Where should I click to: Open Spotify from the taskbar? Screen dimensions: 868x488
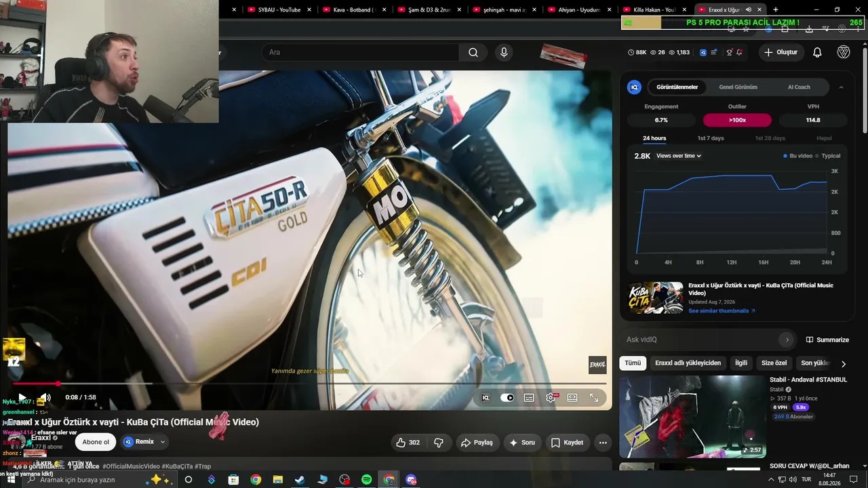(x=366, y=480)
